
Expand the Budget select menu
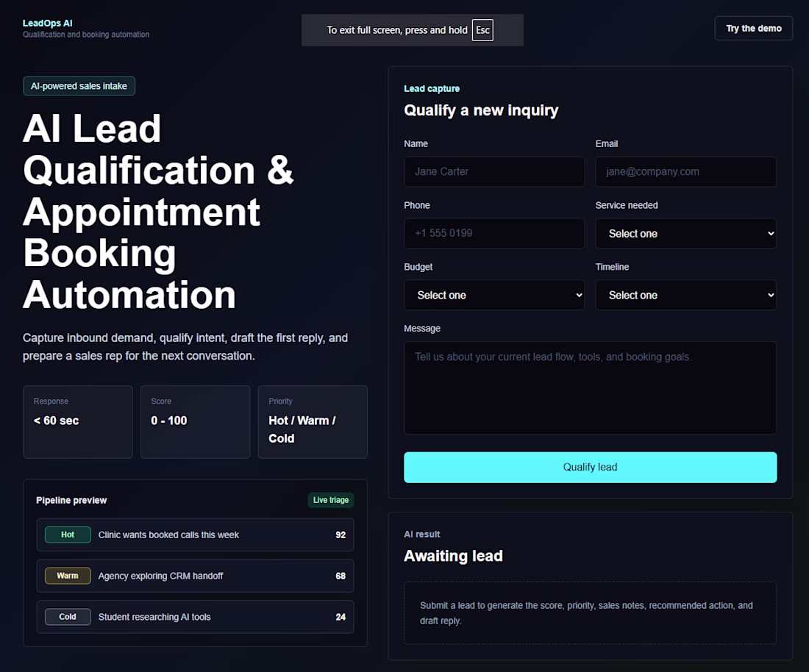pyautogui.click(x=494, y=295)
